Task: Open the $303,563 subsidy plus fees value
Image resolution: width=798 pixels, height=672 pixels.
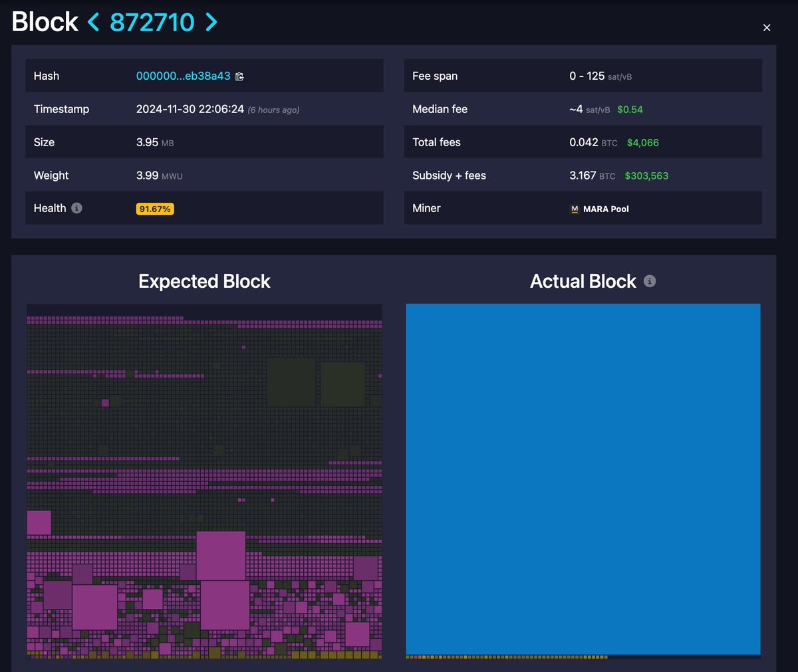Action: coord(646,175)
